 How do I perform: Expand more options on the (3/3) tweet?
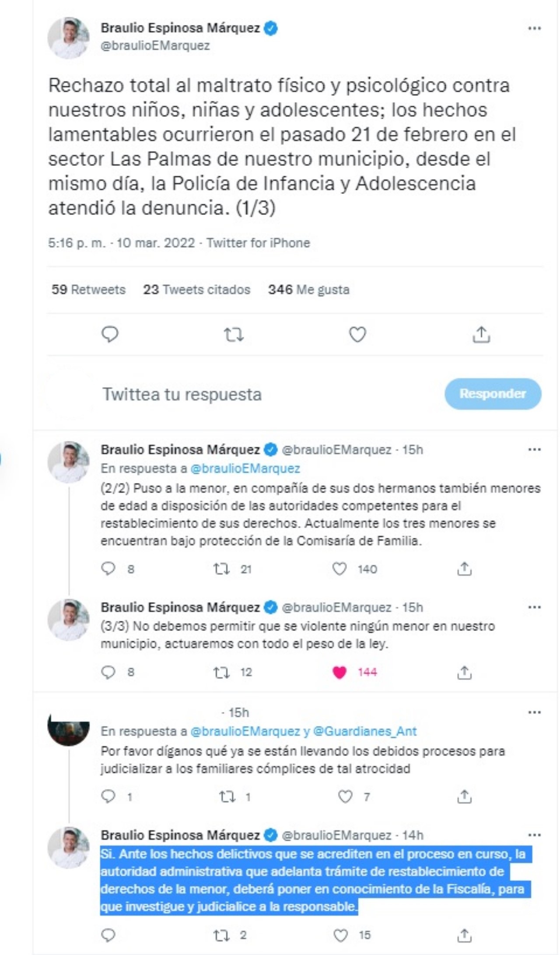click(x=534, y=607)
